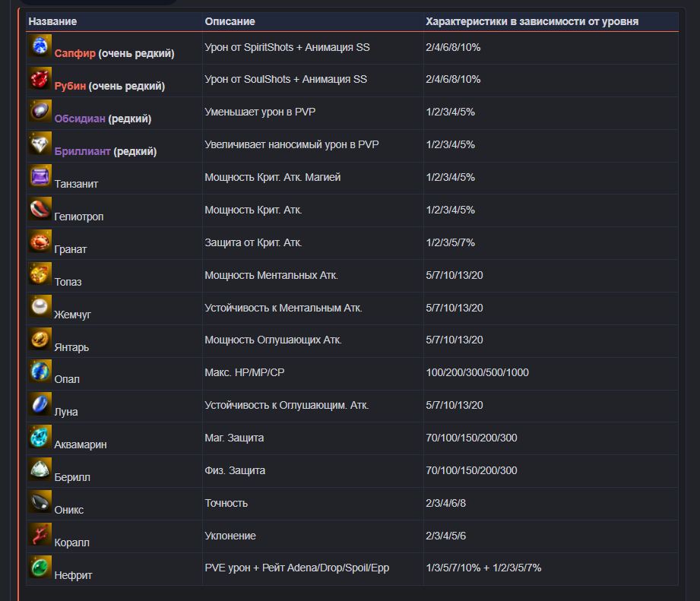Select the Опал gem icon
The width and height of the screenshot is (700, 601).
coord(40,372)
